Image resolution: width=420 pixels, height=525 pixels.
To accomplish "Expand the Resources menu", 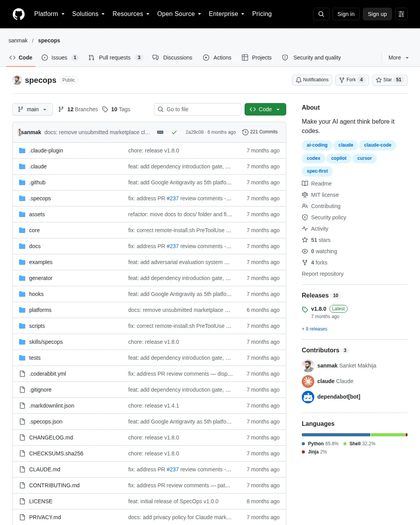I will (131, 14).
